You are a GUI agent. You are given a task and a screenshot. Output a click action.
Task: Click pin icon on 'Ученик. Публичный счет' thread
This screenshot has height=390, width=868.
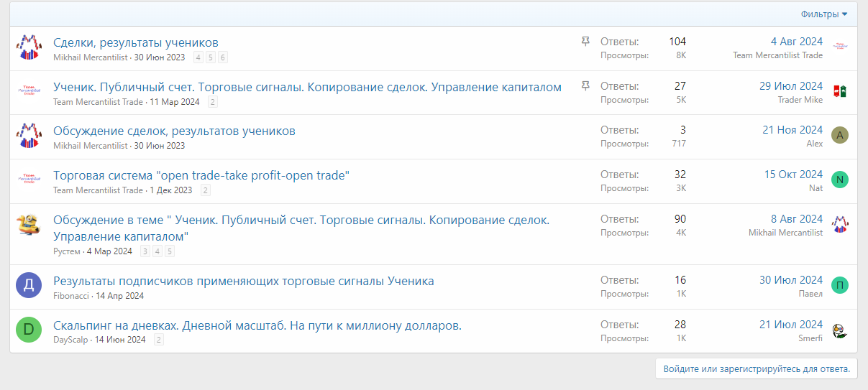[585, 86]
